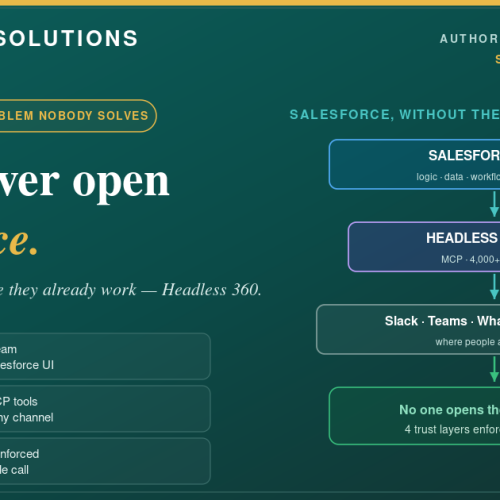Click the 'BLEM NOBODY SOLVES' pill badge
This screenshot has width=500, height=500.
pos(78,116)
